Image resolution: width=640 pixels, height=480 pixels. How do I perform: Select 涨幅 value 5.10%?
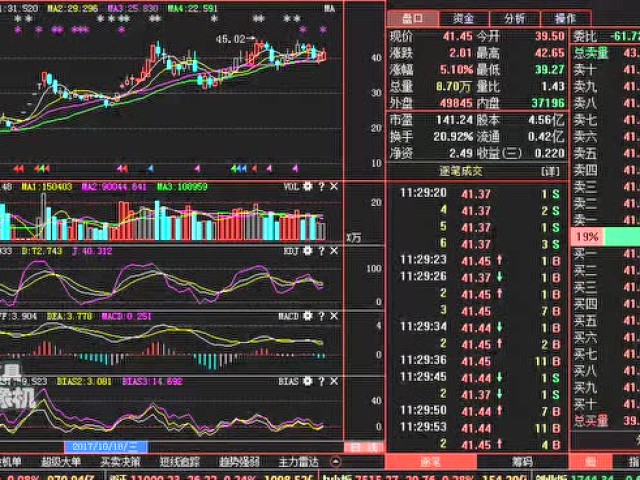456,70
